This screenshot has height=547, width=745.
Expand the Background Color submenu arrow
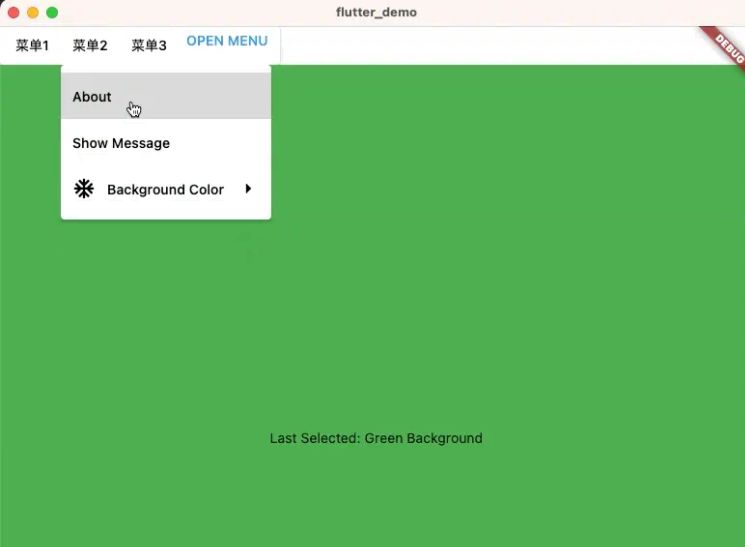[248, 189]
